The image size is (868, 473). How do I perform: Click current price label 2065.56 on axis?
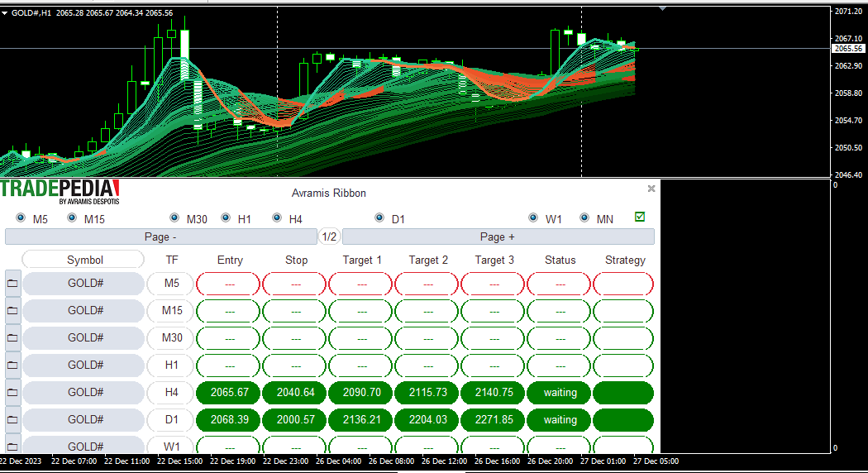coord(848,49)
